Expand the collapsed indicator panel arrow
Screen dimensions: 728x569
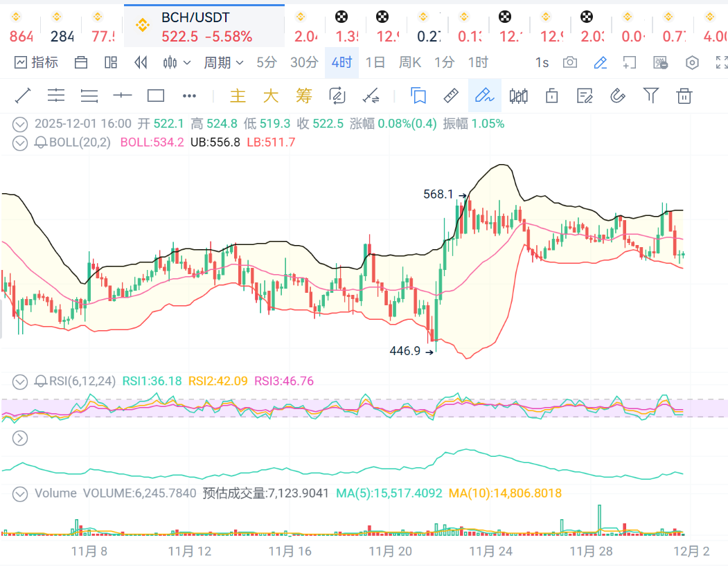(21, 437)
